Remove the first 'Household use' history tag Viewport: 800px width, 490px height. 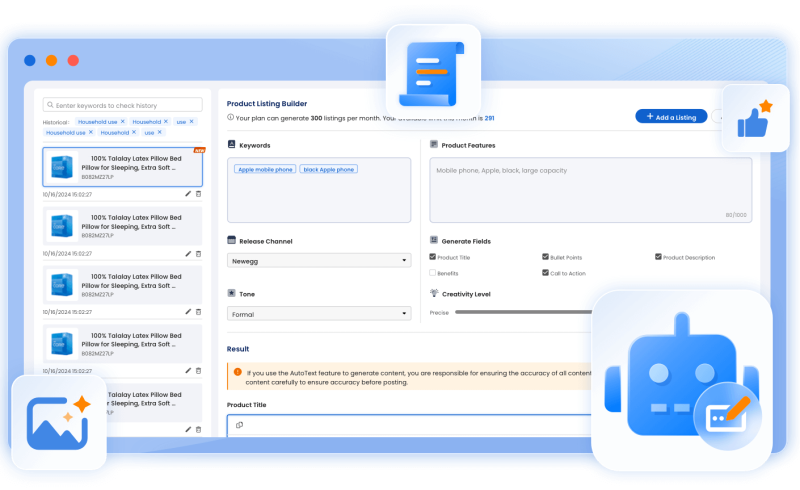pyautogui.click(x=123, y=122)
